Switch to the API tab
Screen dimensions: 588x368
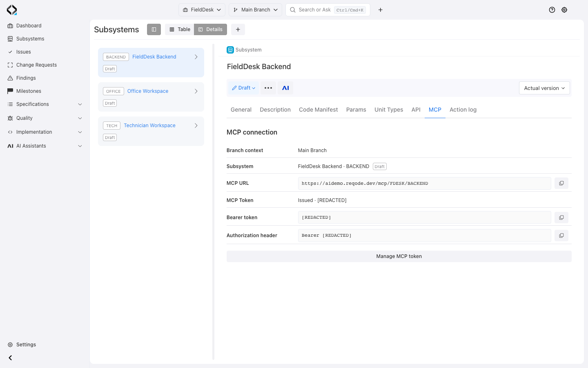coord(416,110)
